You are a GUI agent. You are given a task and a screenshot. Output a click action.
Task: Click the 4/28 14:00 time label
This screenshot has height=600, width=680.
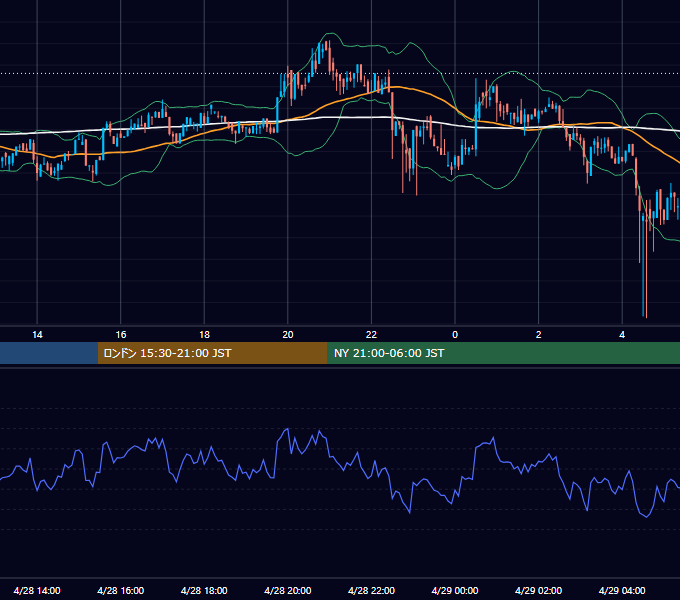[x=37, y=590]
